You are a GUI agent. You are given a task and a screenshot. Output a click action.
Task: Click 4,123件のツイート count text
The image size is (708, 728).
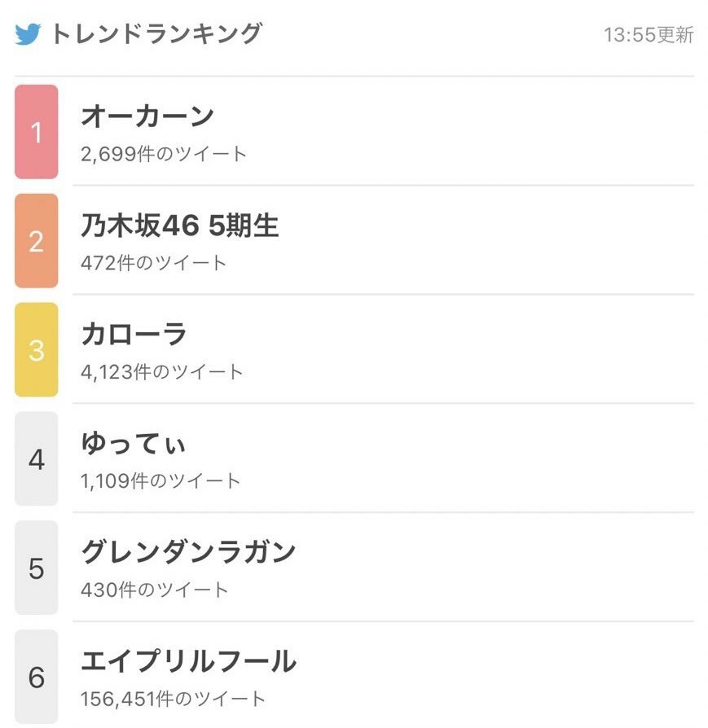(x=161, y=372)
